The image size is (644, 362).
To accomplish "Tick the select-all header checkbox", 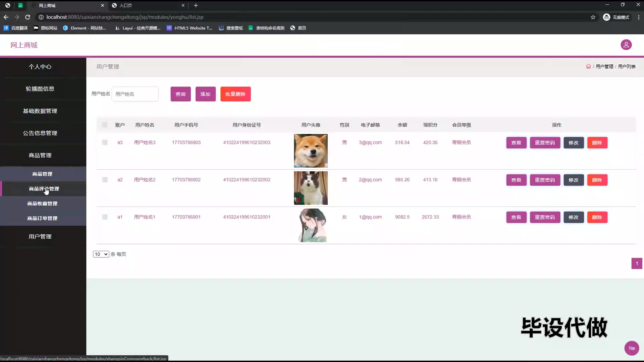I will tap(105, 125).
